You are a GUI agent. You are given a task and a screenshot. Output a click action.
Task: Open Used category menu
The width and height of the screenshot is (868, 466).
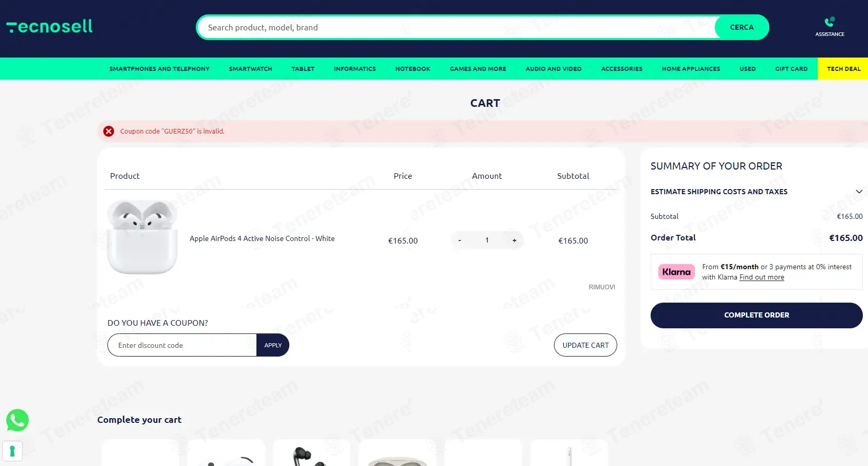point(748,69)
